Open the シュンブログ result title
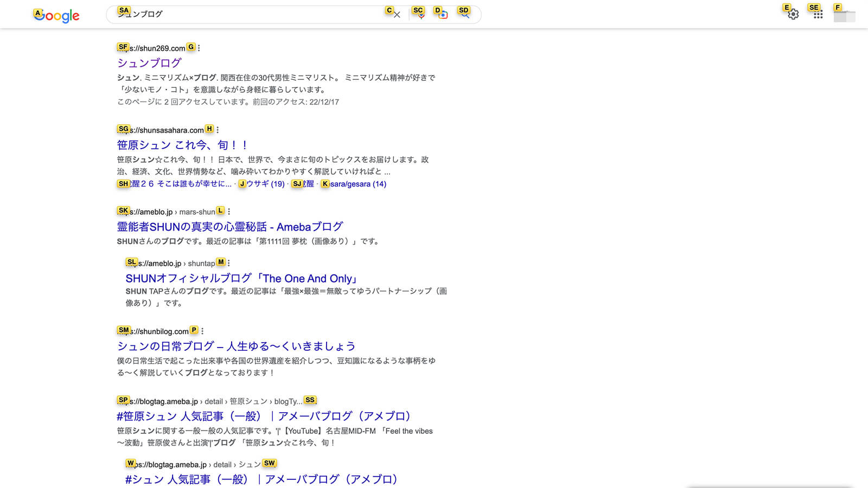The height and width of the screenshot is (488, 868). pos(149,63)
